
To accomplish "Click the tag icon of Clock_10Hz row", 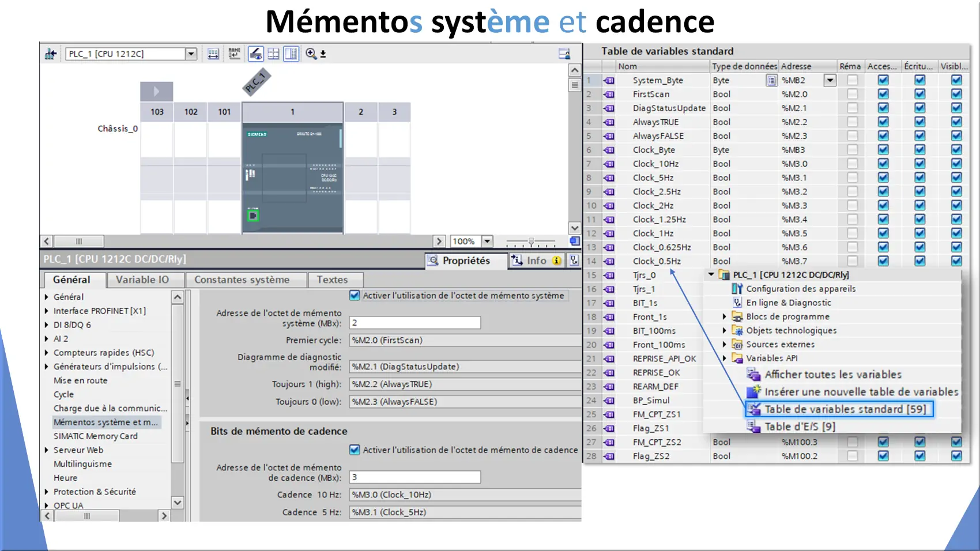I will (609, 164).
